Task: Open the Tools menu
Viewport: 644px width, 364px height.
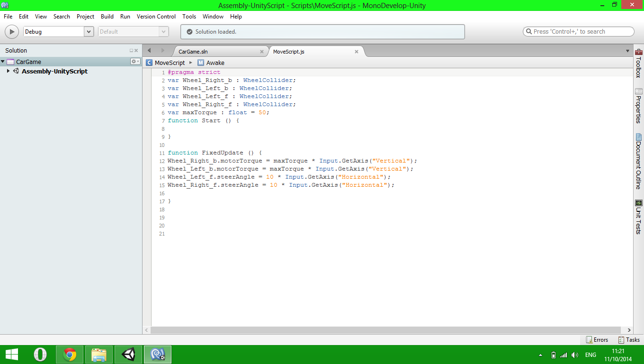Action: coord(189,16)
